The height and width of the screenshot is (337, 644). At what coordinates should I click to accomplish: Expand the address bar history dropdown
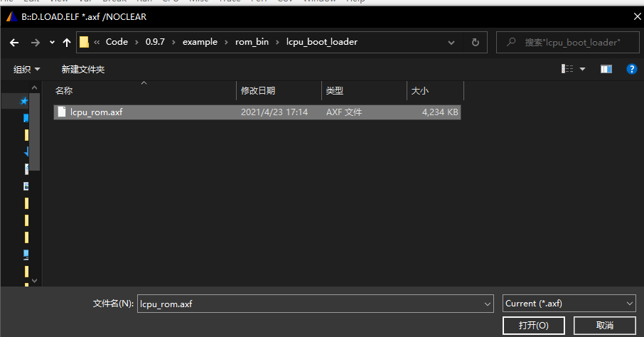[x=451, y=42]
